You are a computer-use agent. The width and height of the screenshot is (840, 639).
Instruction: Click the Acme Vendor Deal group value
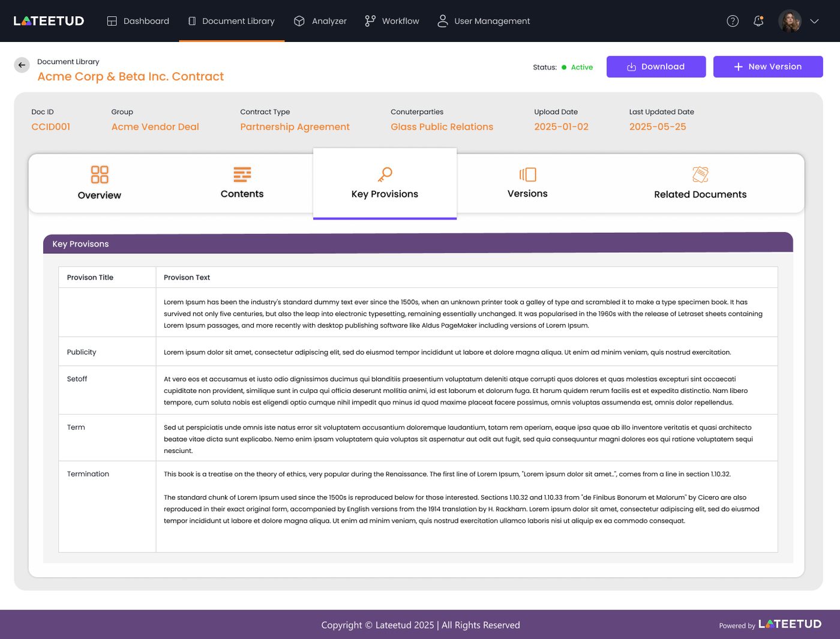155,127
